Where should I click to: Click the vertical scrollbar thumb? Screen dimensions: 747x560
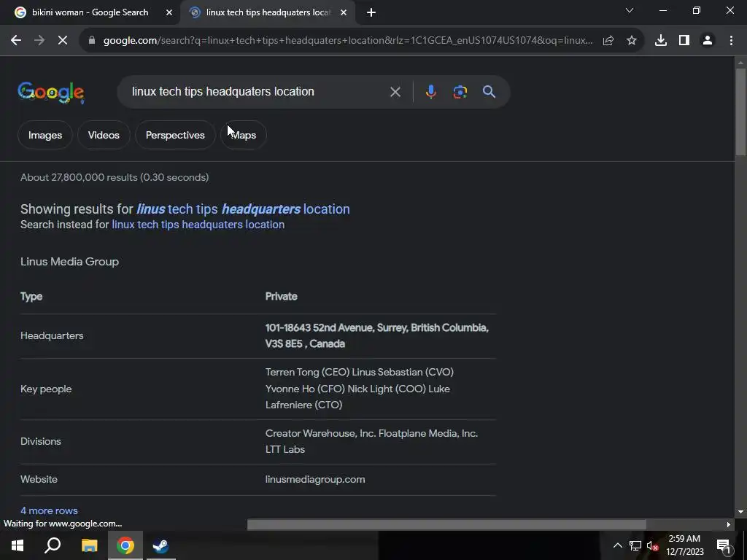[740, 112]
